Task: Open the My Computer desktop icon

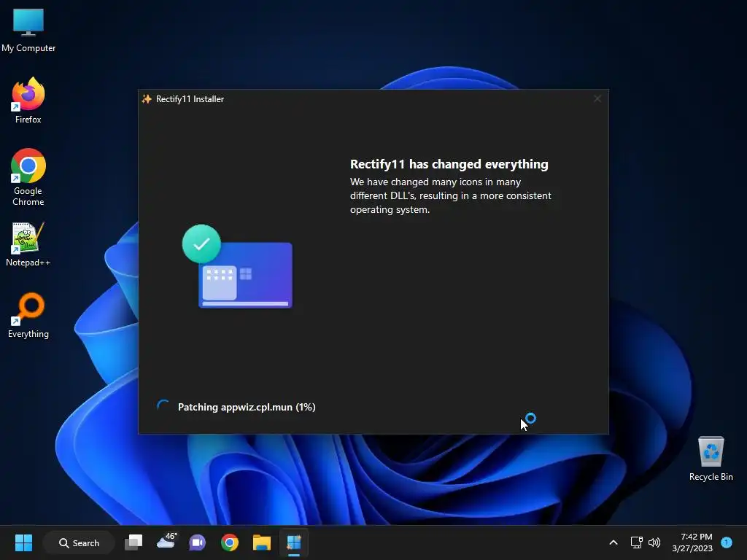Action: click(x=28, y=31)
